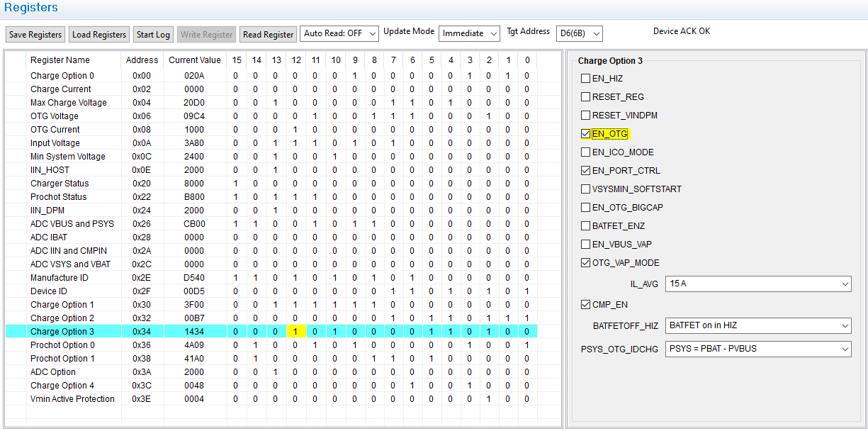Image resolution: width=868 pixels, height=431 pixels.
Task: Uncheck the EN_OTG checkbox
Action: click(x=586, y=133)
